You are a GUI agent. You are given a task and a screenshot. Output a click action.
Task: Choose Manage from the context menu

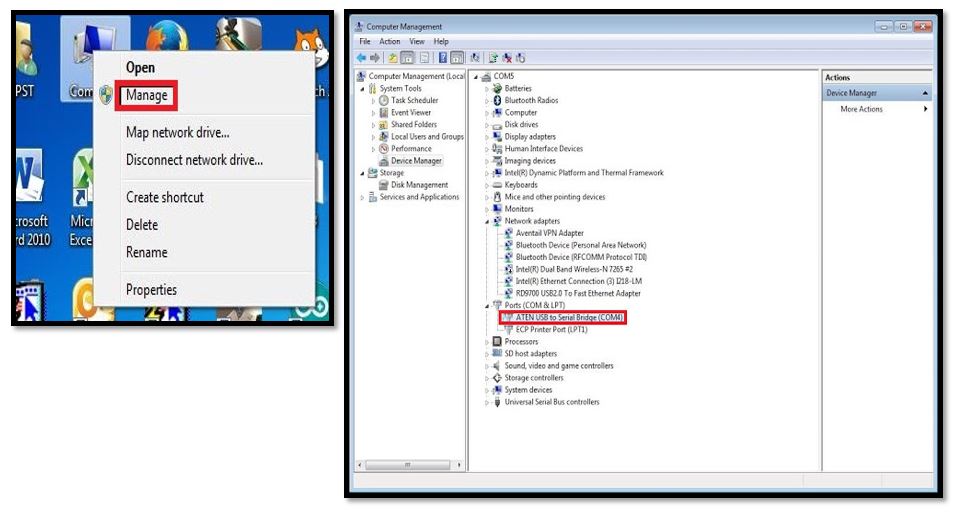[x=147, y=95]
